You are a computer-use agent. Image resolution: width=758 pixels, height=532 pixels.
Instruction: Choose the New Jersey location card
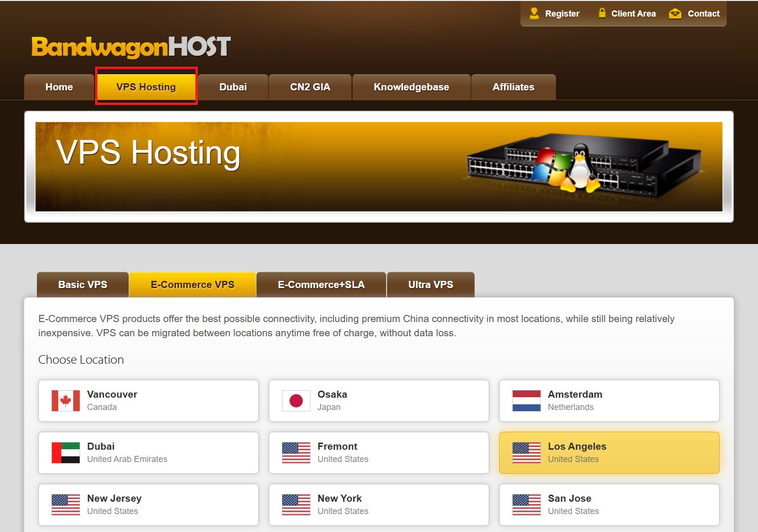coord(148,505)
